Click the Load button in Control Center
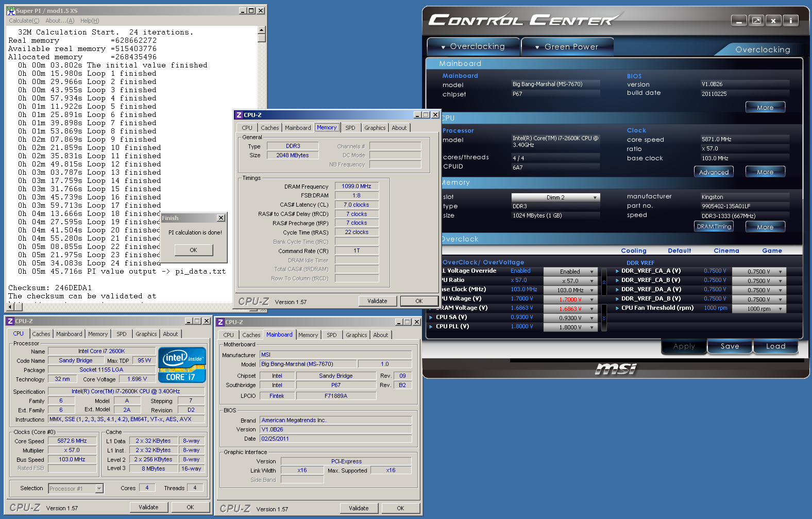Viewport: 812px width, 519px height. click(775, 346)
